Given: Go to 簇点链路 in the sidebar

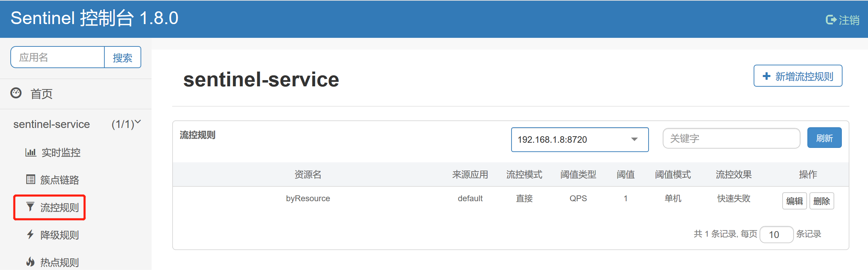Looking at the screenshot, I should coord(59,180).
